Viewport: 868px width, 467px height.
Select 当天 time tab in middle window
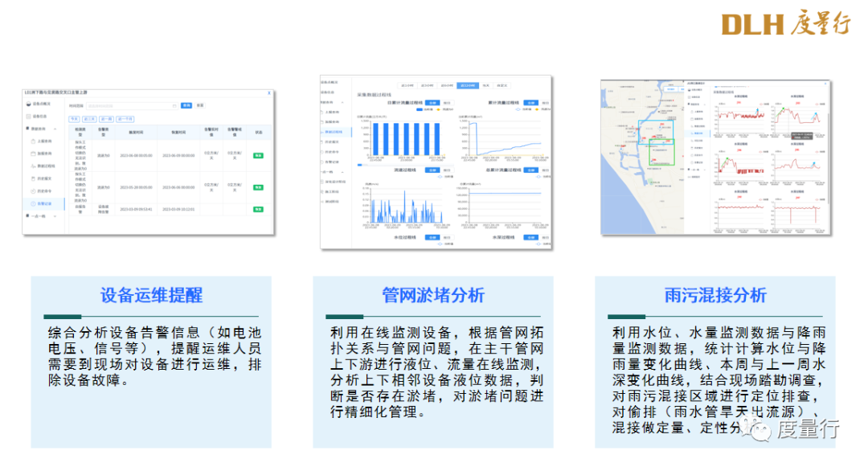(x=486, y=86)
